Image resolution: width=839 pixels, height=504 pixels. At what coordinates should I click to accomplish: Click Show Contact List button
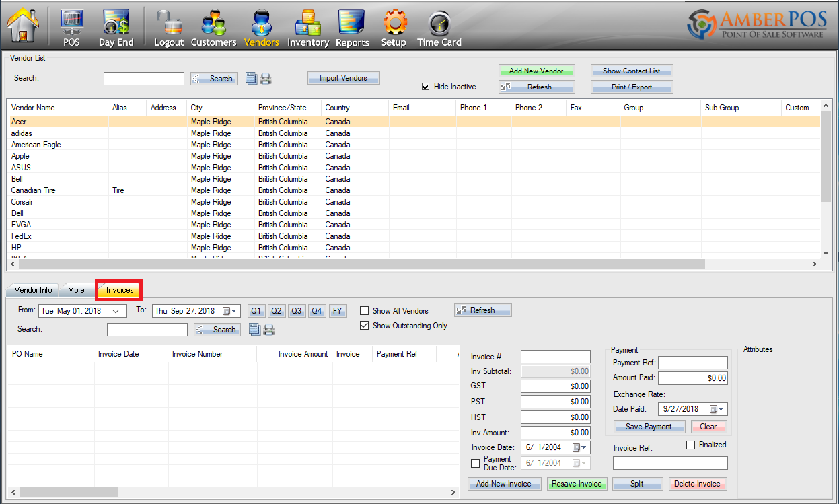[632, 71]
